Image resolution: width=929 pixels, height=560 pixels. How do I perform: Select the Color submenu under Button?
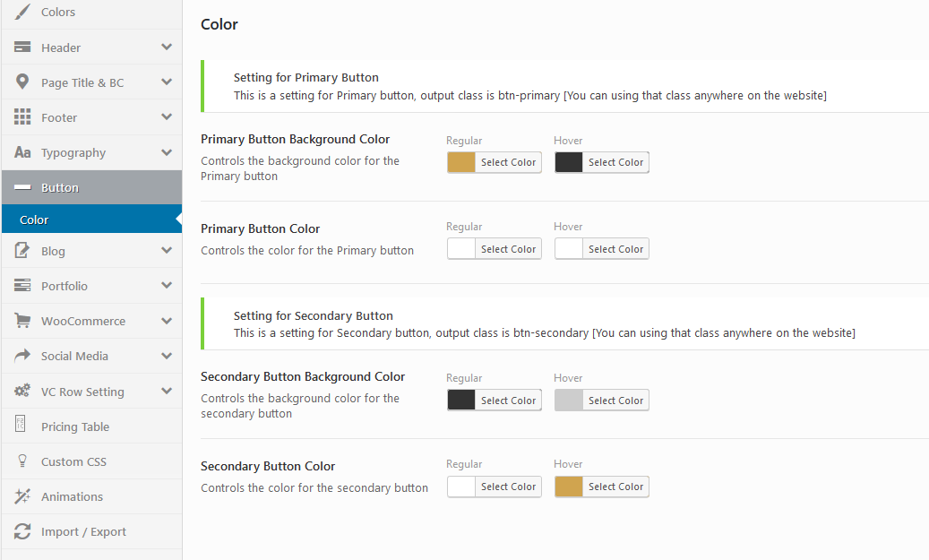point(34,220)
